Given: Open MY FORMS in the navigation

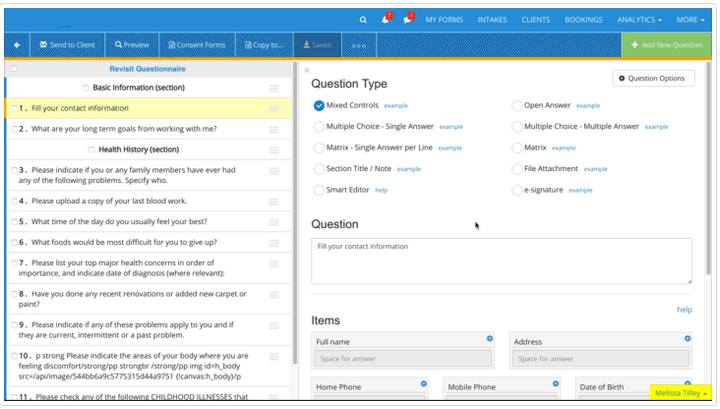Looking at the screenshot, I should 444,20.
